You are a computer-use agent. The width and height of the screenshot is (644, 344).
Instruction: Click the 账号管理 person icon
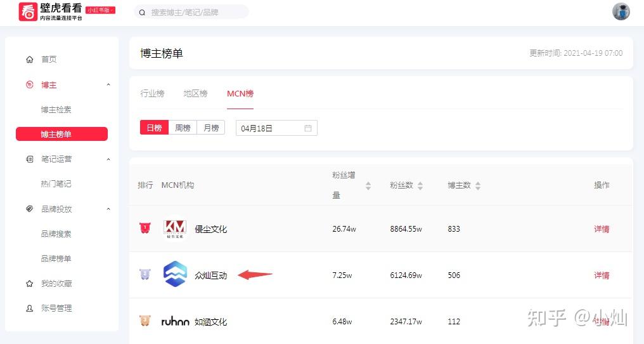click(30, 308)
